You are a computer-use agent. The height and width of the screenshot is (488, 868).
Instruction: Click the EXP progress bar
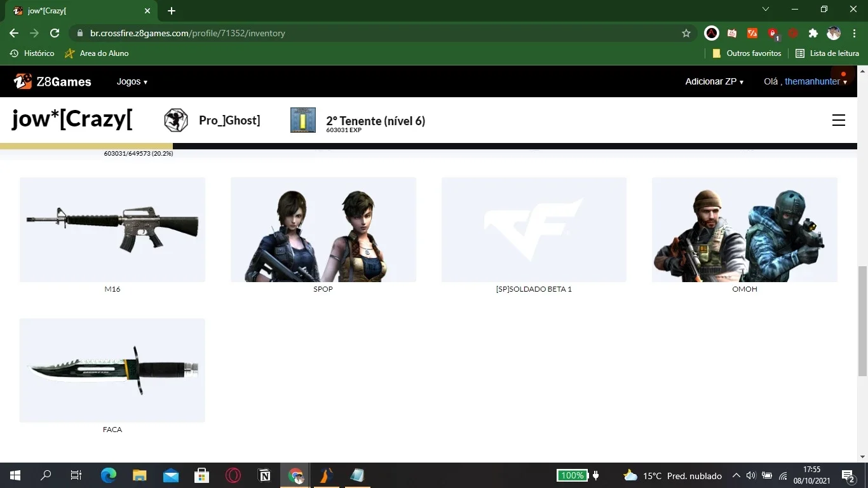(x=428, y=146)
